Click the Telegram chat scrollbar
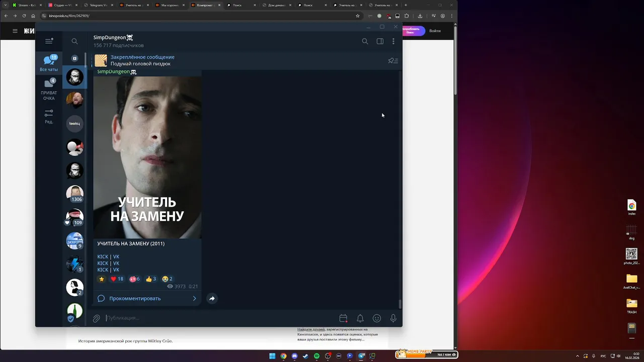This screenshot has width=644, height=362. coord(400,304)
